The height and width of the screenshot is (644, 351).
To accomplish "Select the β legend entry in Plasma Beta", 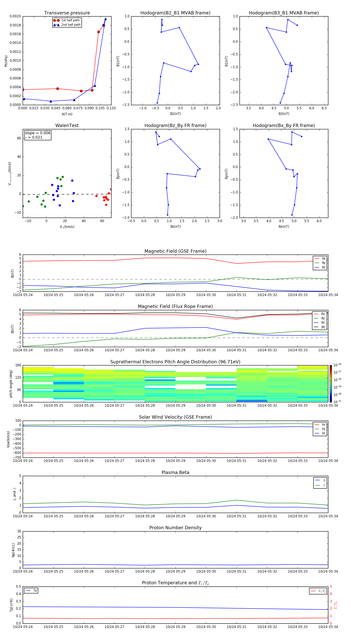I will pos(320,486).
